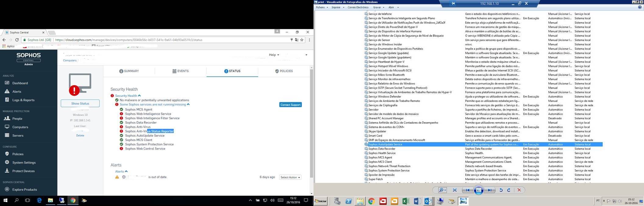Select the Sophos Central browser tab

point(24,32)
